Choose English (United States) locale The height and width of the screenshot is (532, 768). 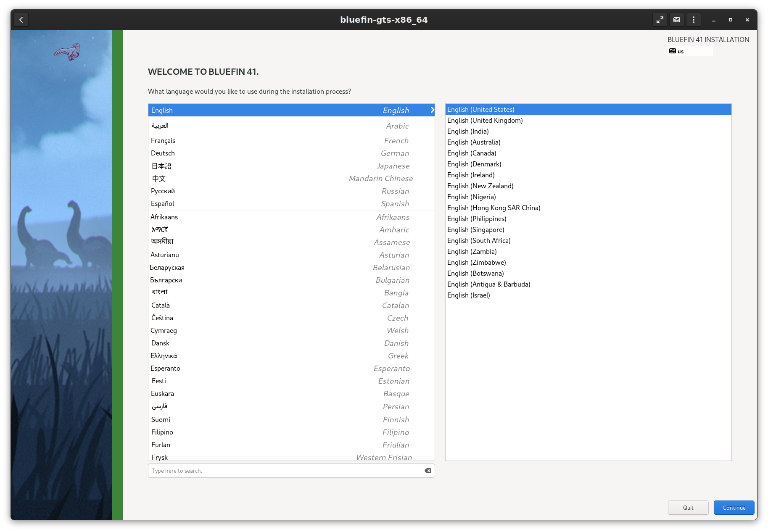click(x=588, y=109)
